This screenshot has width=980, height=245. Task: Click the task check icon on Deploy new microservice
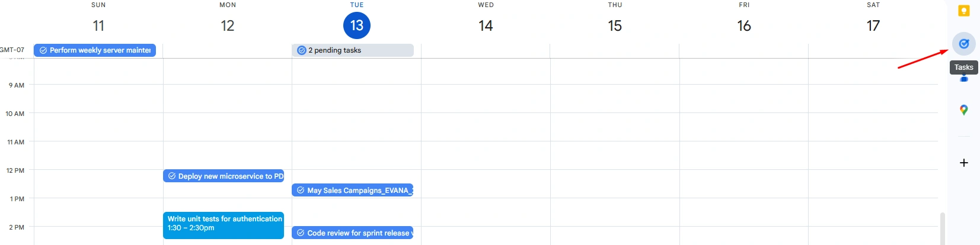tap(172, 176)
